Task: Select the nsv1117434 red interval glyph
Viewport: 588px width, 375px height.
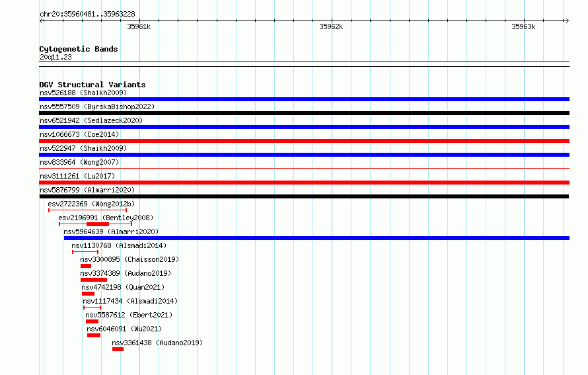Action: (x=92, y=308)
